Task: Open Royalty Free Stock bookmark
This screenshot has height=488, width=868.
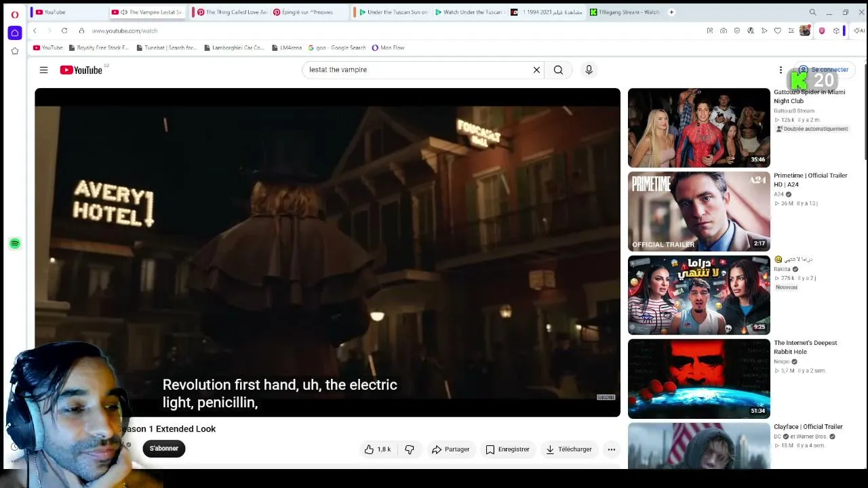Action: pyautogui.click(x=98, y=48)
